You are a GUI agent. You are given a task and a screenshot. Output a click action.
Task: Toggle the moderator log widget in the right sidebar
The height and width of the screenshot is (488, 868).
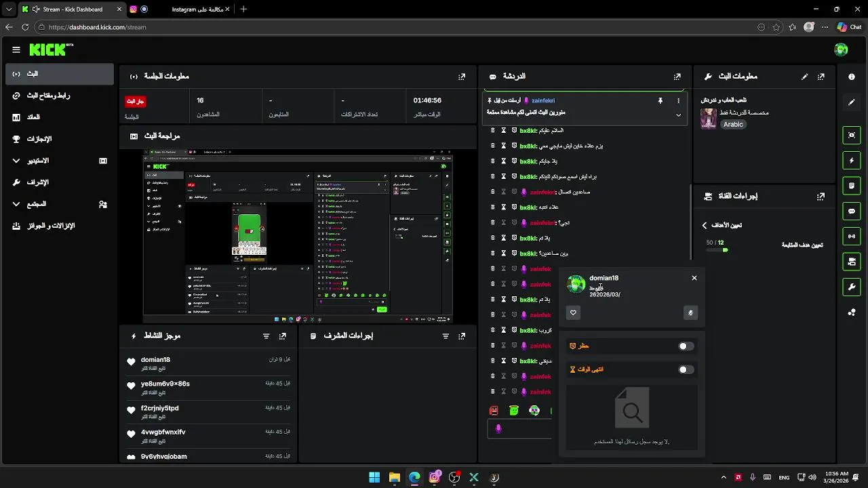[x=852, y=186]
